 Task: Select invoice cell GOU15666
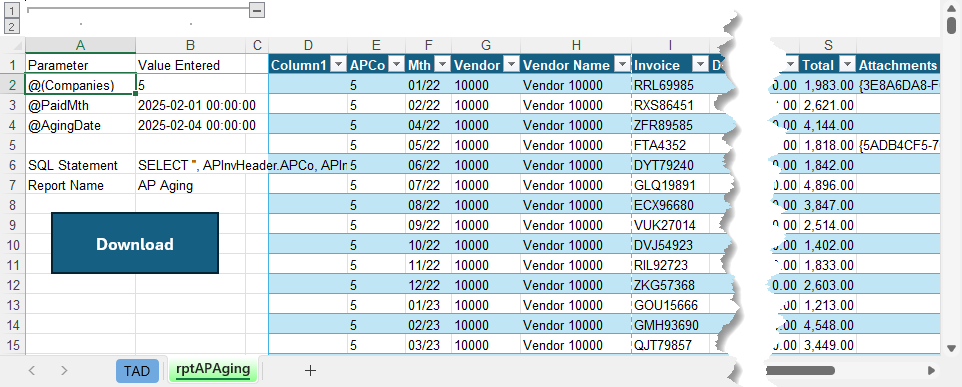(671, 305)
